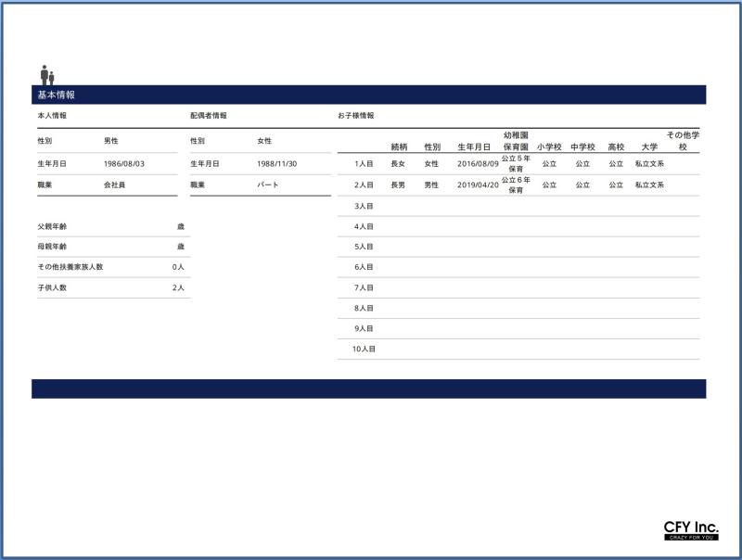Screen dimensions: 742x560
Task: Click the birthdate field showing 1986/08/03
Action: (x=124, y=163)
